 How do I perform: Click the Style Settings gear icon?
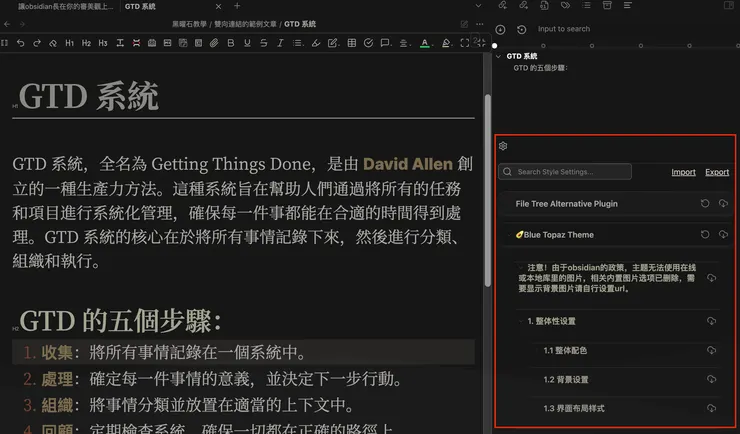pyautogui.click(x=503, y=146)
